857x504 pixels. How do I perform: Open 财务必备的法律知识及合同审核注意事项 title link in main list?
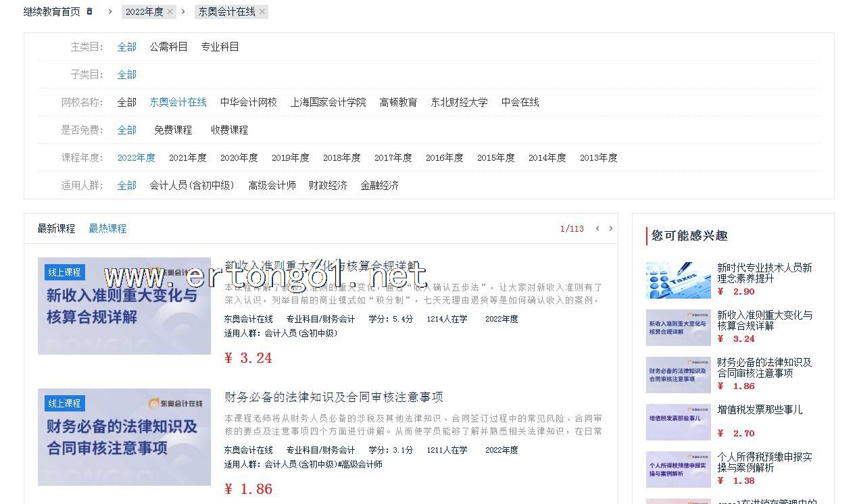[x=333, y=397]
